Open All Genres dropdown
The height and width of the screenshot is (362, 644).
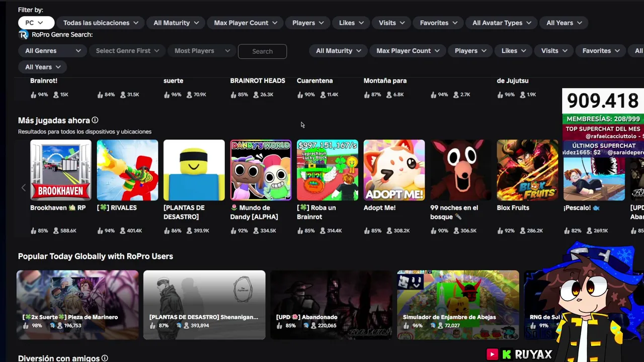click(x=53, y=51)
